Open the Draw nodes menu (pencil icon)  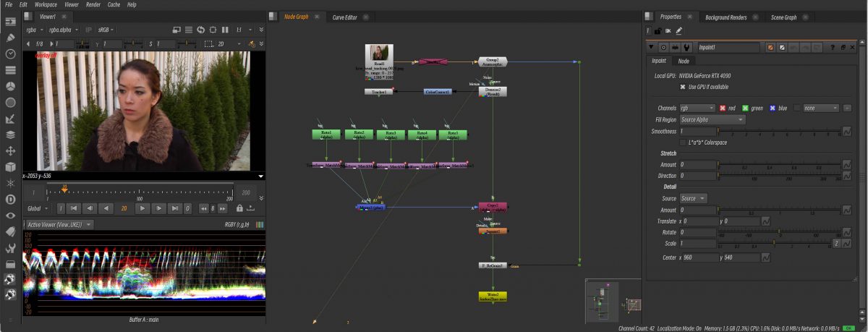tap(11, 37)
